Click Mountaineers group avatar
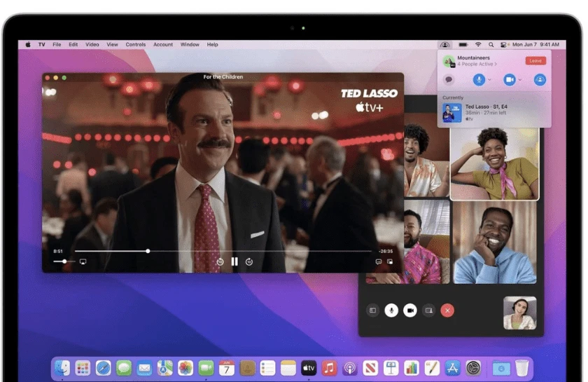588x382 pixels. [x=449, y=61]
